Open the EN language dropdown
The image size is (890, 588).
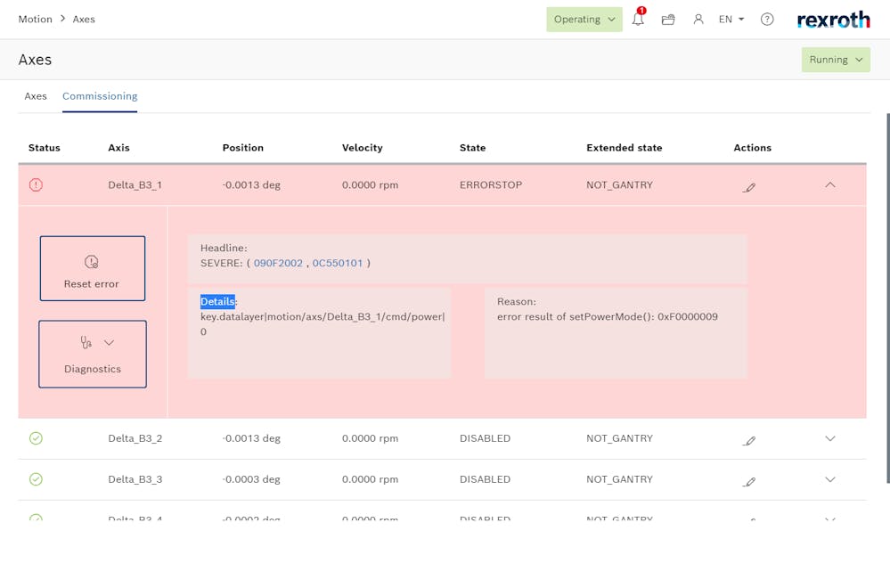[x=731, y=19]
